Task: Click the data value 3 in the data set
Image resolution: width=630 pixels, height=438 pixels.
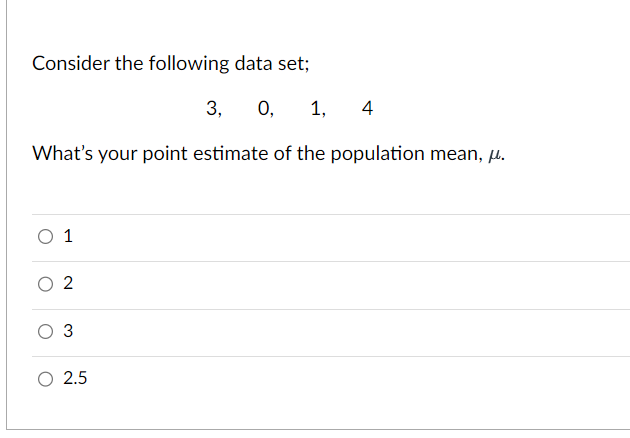Action: click(x=212, y=108)
